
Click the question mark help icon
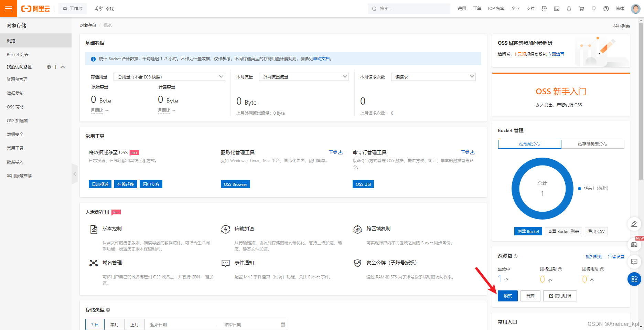[x=606, y=8]
